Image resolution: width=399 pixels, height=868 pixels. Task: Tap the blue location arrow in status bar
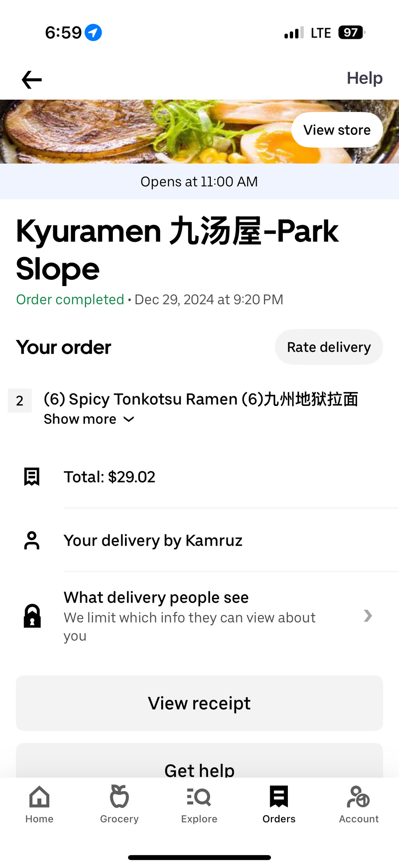93,33
